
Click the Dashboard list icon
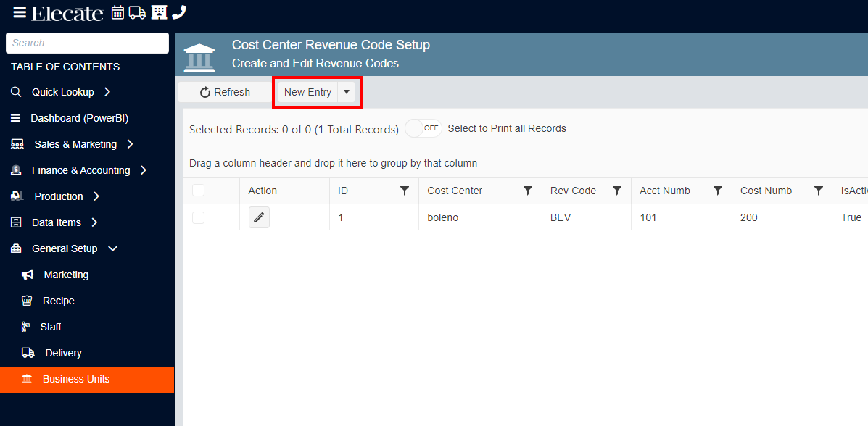coord(15,118)
